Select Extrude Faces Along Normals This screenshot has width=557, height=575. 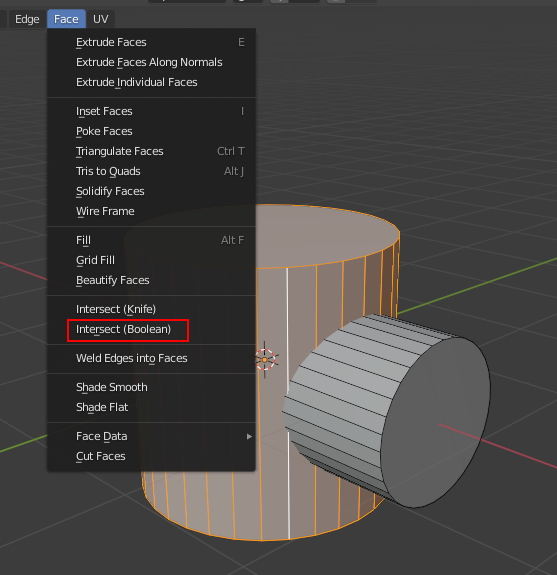point(151,62)
